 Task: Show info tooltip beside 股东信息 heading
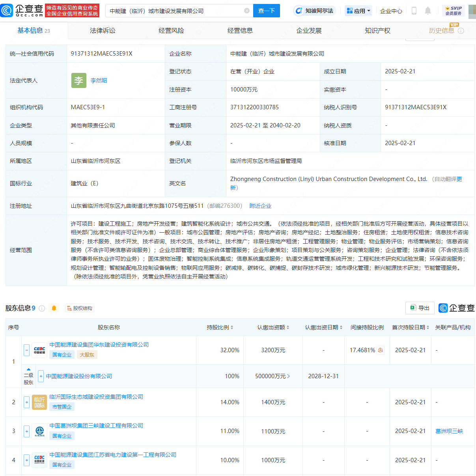(42, 308)
